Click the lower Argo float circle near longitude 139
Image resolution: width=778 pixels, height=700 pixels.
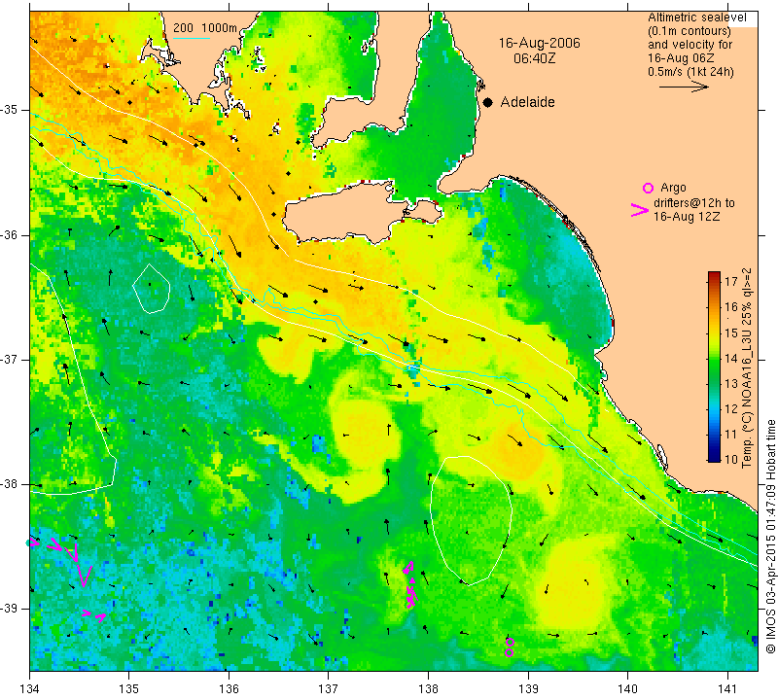coord(509,652)
